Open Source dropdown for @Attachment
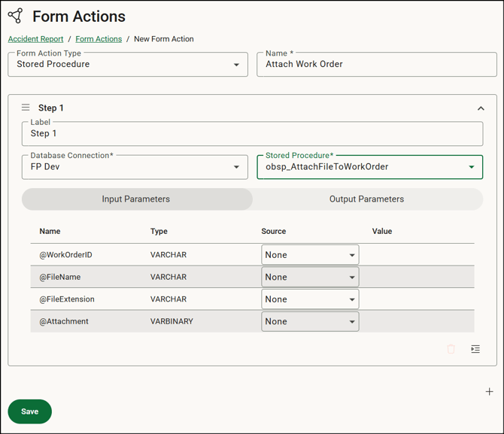504x434 pixels. click(310, 322)
